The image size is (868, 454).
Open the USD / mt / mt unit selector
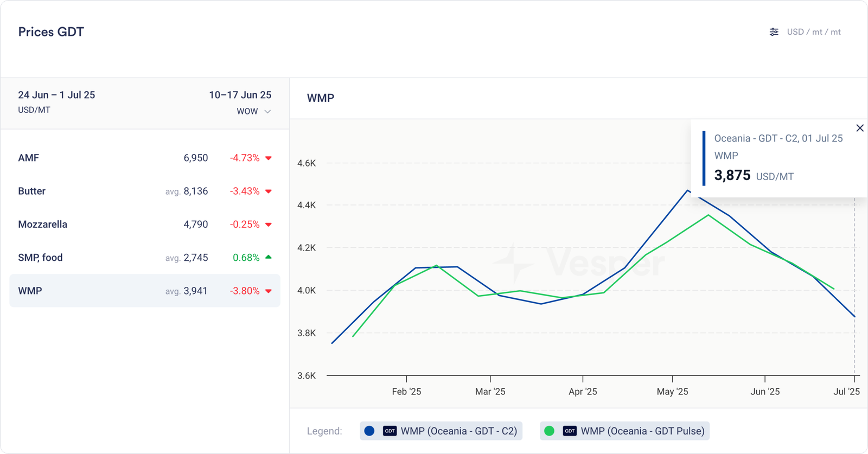point(813,32)
